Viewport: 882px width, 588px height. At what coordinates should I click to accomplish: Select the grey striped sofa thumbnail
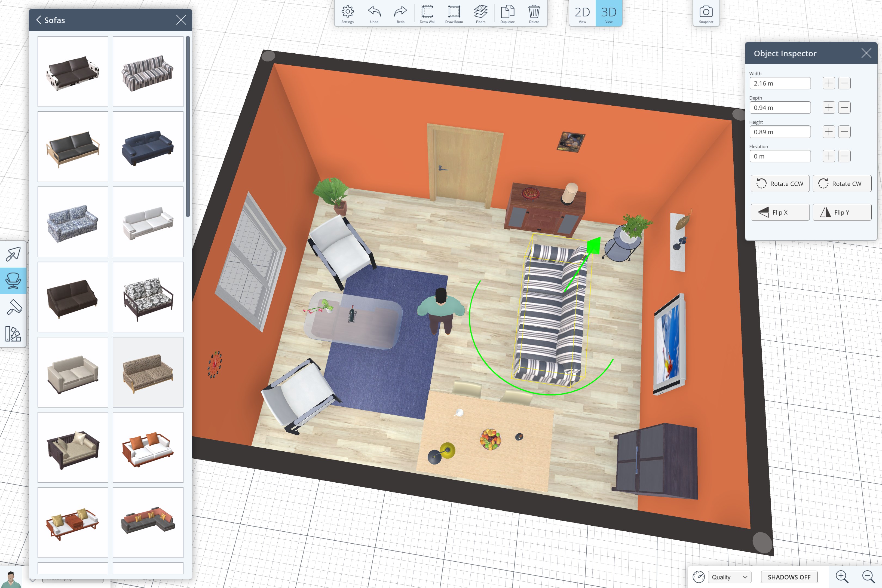[148, 72]
